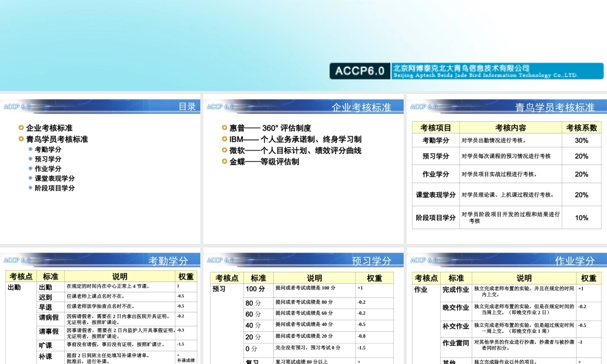607x364 pixels.
Task: Click the ACCP6.0 logo on the 考勤学分 slide
Action: [x=16, y=258]
